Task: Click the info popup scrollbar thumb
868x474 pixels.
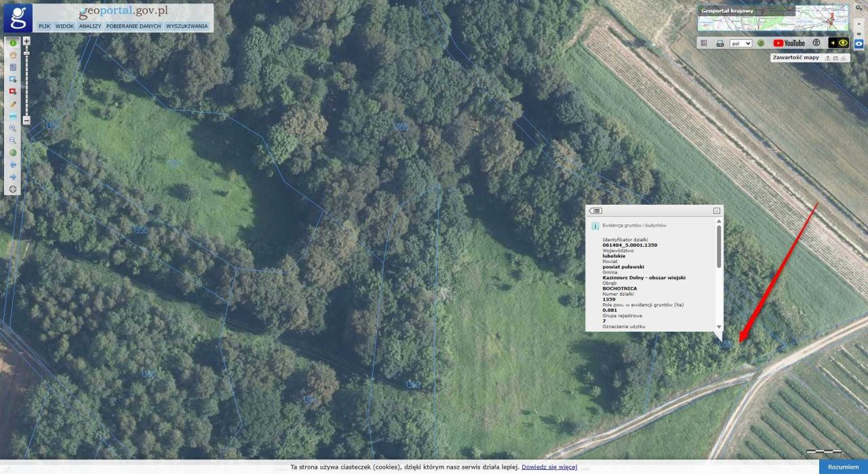Action: (x=719, y=245)
